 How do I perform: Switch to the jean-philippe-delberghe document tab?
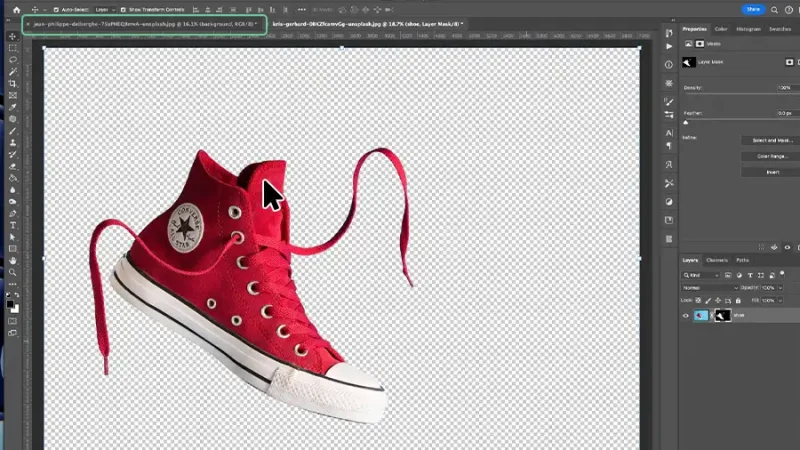click(145, 24)
